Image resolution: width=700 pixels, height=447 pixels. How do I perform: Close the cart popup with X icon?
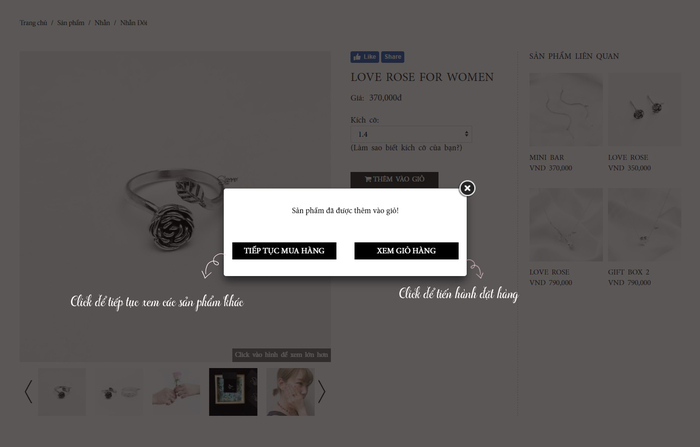tap(467, 188)
